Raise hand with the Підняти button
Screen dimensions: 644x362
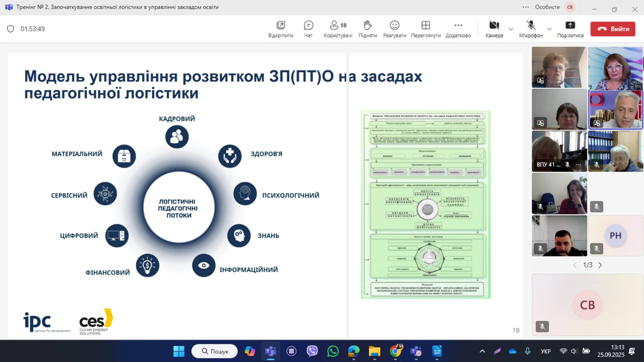(368, 29)
